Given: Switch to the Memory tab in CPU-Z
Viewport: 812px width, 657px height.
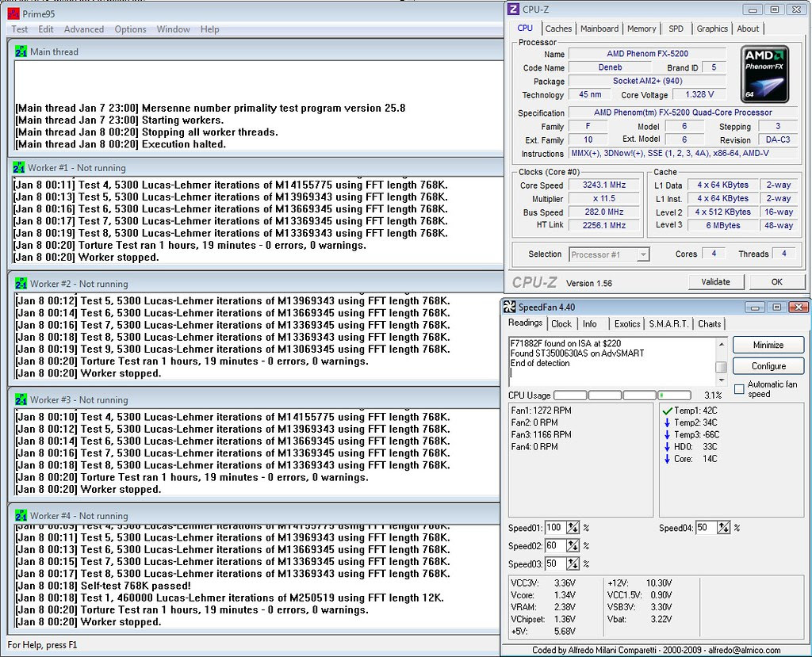Looking at the screenshot, I should [641, 29].
